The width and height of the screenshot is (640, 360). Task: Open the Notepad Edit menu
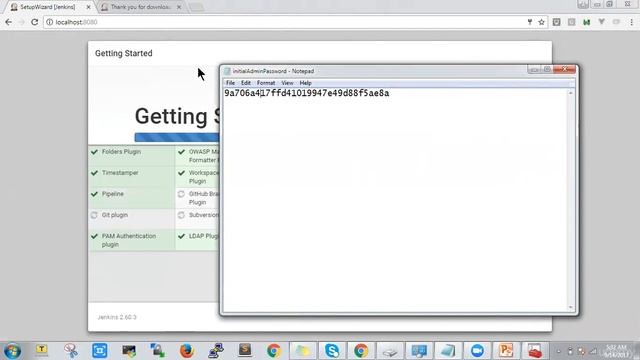click(x=246, y=83)
